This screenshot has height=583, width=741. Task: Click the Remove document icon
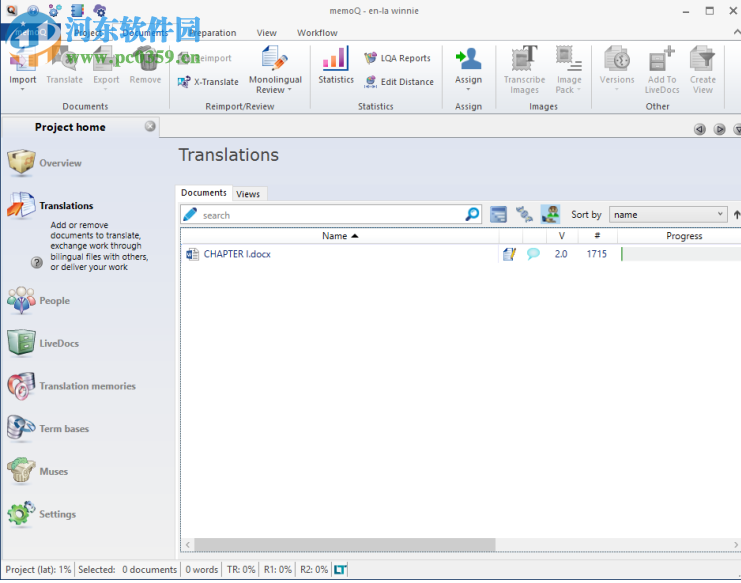click(145, 60)
